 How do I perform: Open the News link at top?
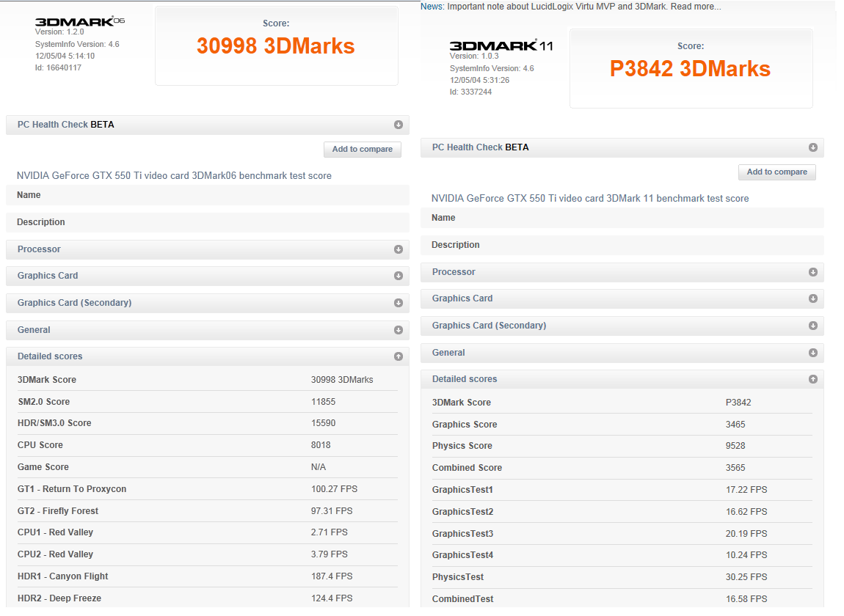[x=432, y=7]
